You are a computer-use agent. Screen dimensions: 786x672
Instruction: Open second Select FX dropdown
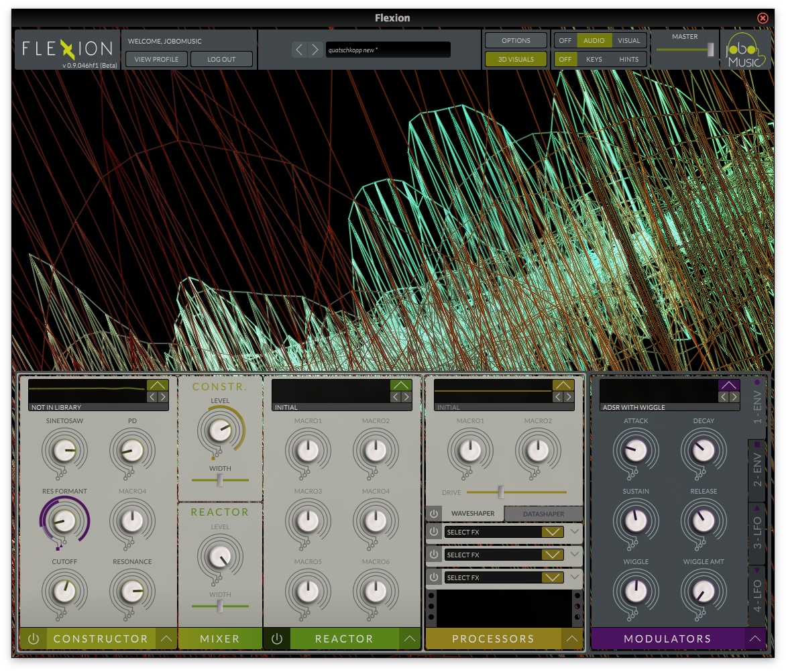pos(553,555)
